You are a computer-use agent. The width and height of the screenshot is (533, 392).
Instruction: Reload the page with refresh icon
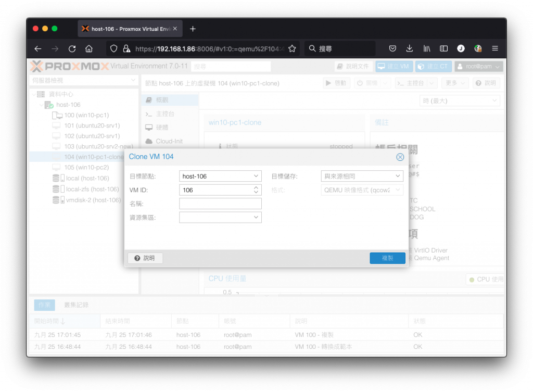(72, 48)
